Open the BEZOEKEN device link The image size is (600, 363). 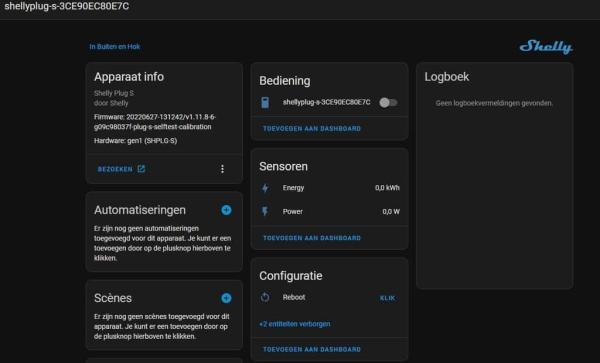[x=121, y=169]
